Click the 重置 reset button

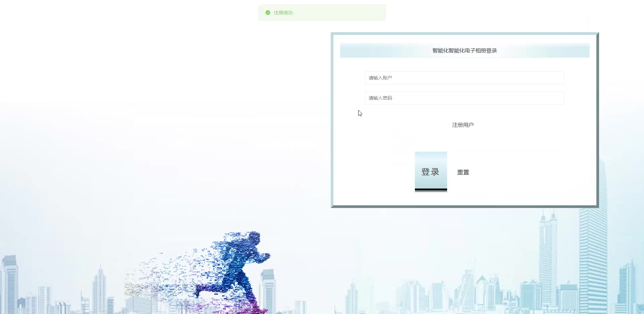tap(463, 172)
